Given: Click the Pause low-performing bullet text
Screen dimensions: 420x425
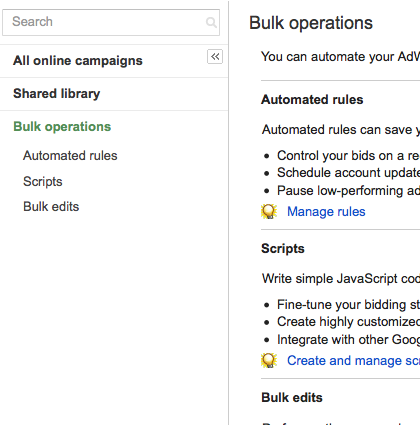Looking at the screenshot, I should [x=348, y=191].
